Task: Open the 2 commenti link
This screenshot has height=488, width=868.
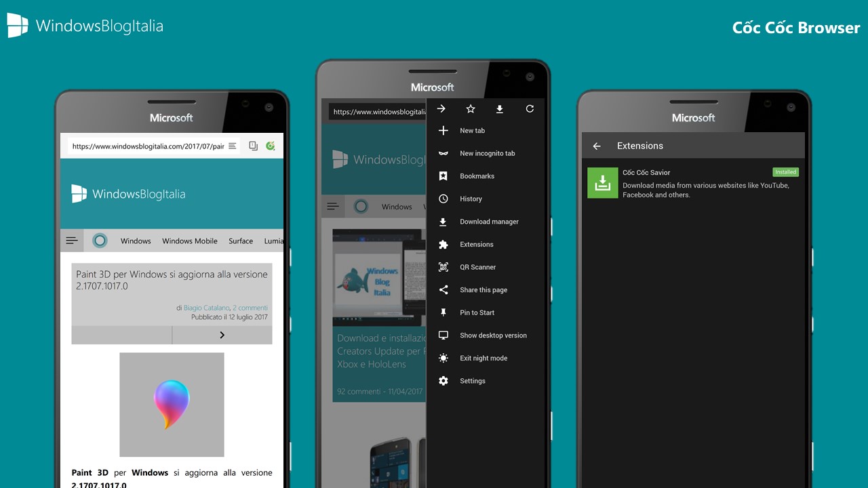Action: (250, 308)
